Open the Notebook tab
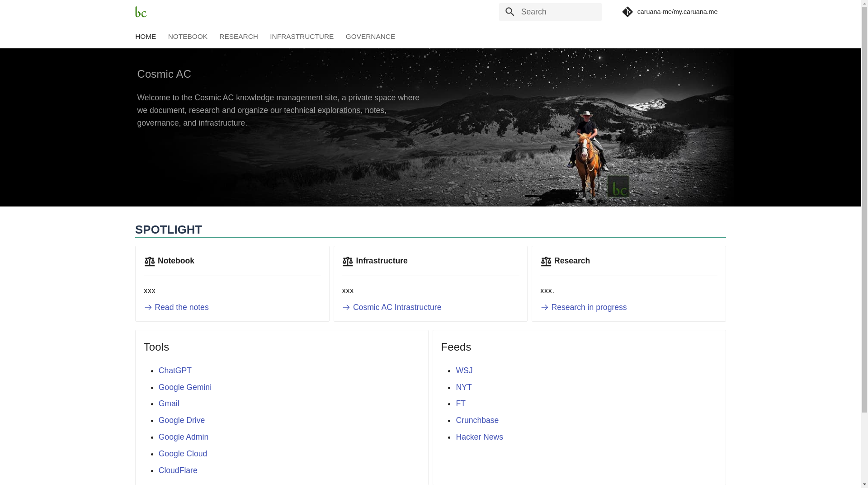This screenshot has width=868, height=488. tap(188, 37)
